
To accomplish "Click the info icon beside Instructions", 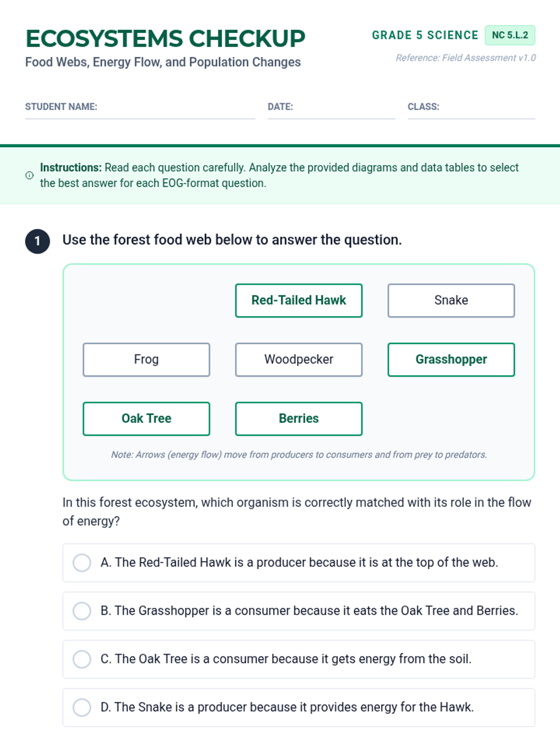I will [29, 176].
